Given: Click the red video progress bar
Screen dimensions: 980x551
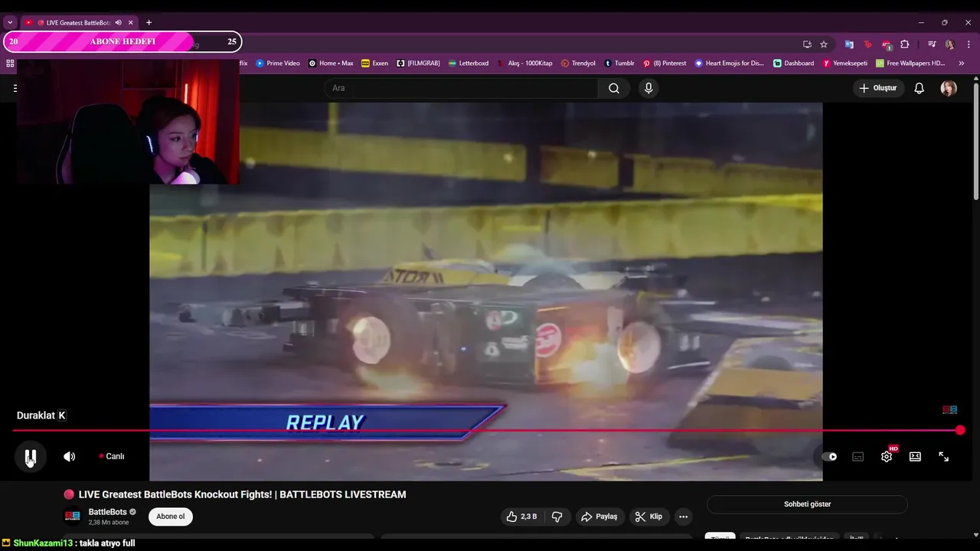Looking at the screenshot, I should coord(486,430).
